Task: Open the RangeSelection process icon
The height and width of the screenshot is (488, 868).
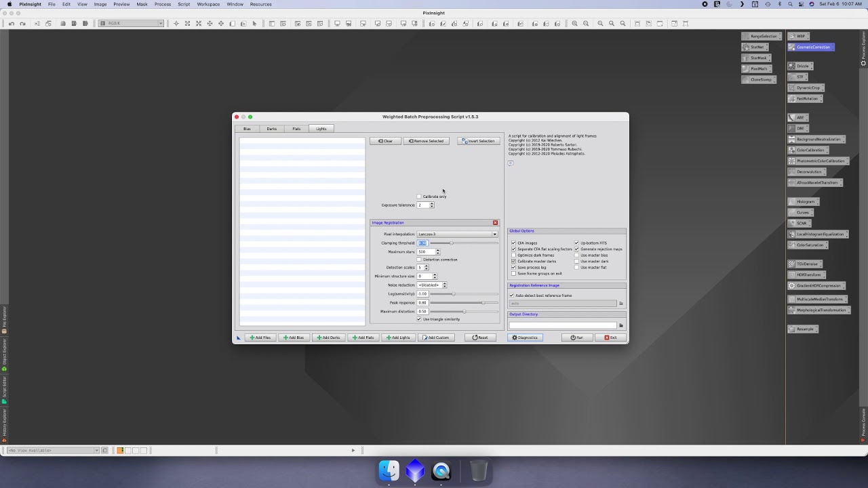Action: (x=762, y=36)
